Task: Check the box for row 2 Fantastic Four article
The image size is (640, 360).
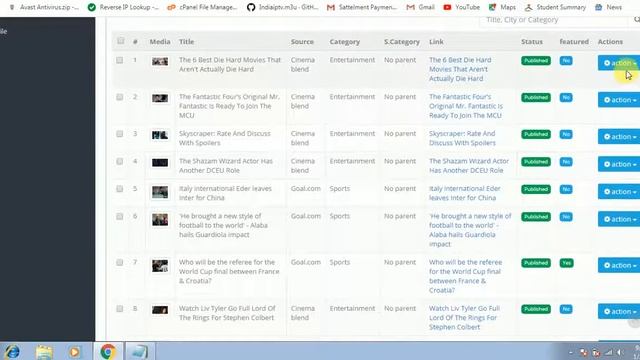Action: pos(120,97)
